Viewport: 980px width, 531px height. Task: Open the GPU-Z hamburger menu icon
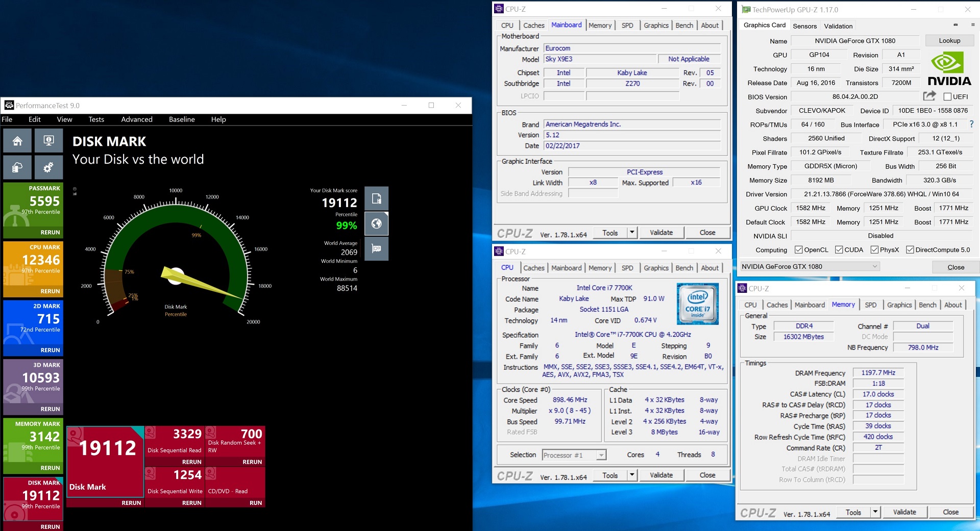point(972,25)
